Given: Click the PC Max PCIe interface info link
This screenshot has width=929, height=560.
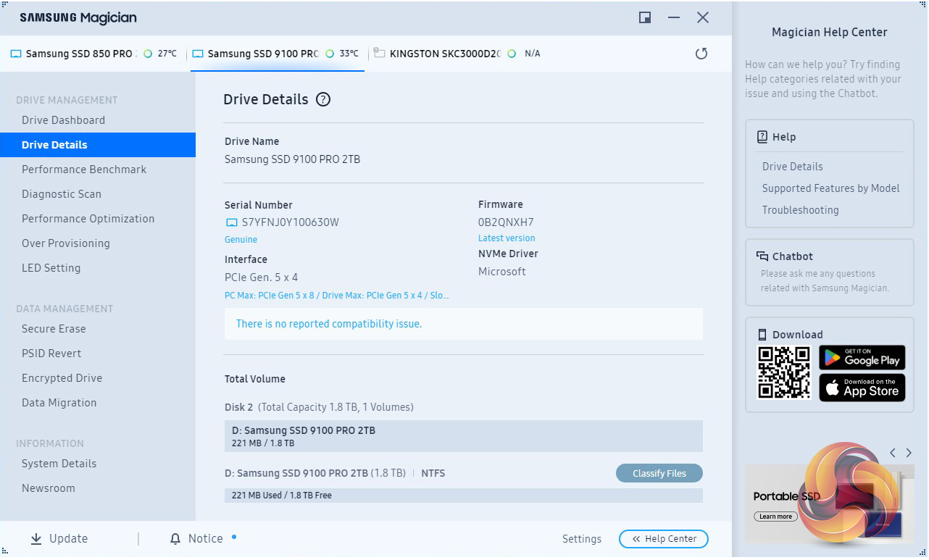Looking at the screenshot, I should [336, 296].
